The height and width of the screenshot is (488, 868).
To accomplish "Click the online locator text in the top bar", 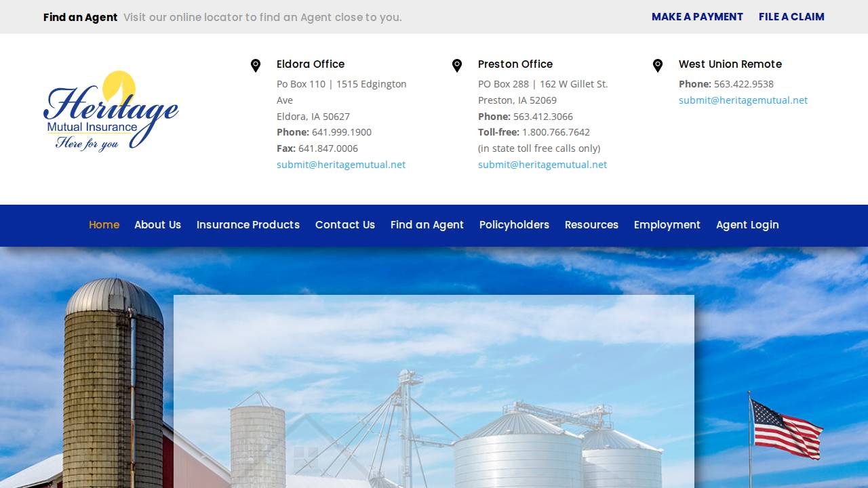I will click(263, 17).
